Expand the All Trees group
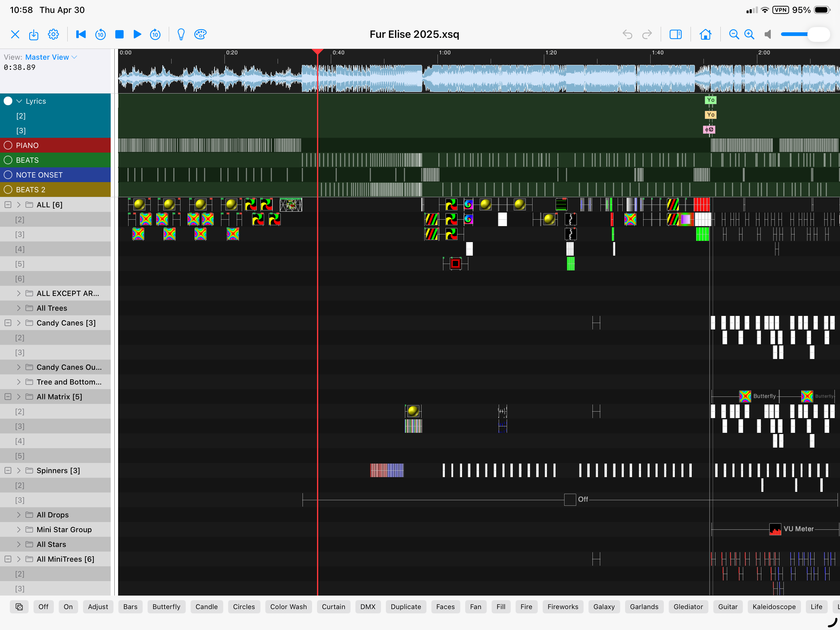The image size is (840, 630). (x=19, y=308)
